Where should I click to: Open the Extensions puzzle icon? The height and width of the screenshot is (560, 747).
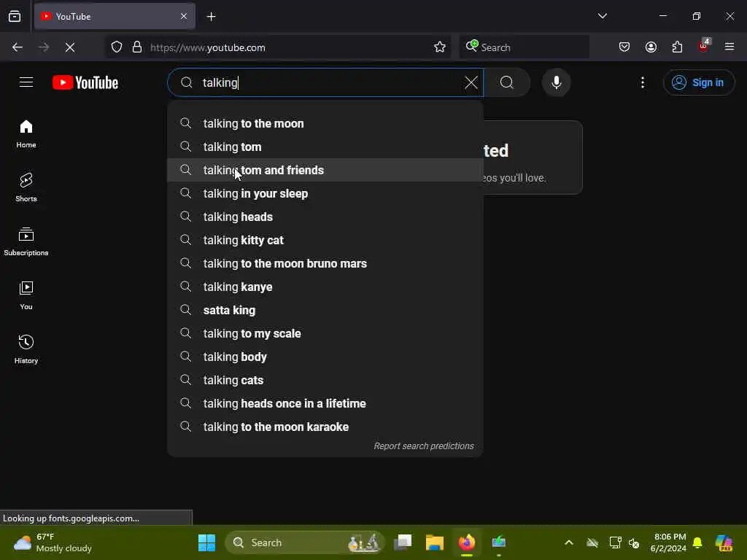(677, 47)
